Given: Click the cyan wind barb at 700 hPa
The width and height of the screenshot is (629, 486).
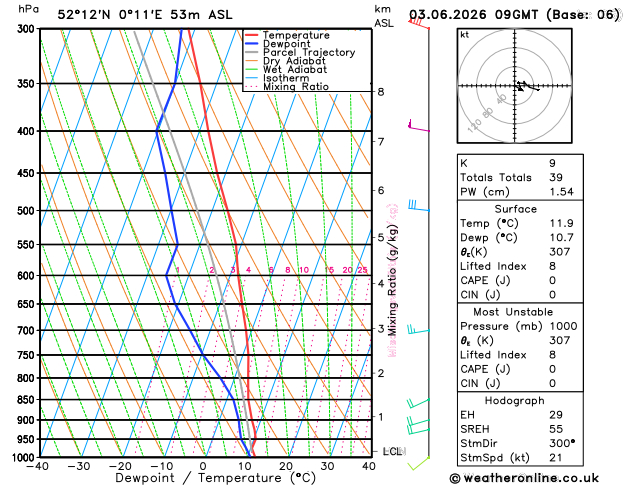Looking at the screenshot, I should click(419, 329).
